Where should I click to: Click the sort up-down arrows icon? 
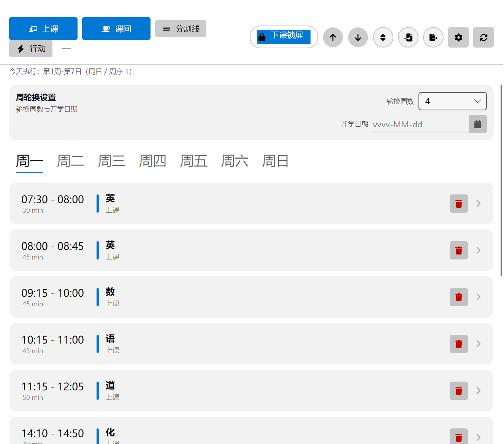pos(383,37)
